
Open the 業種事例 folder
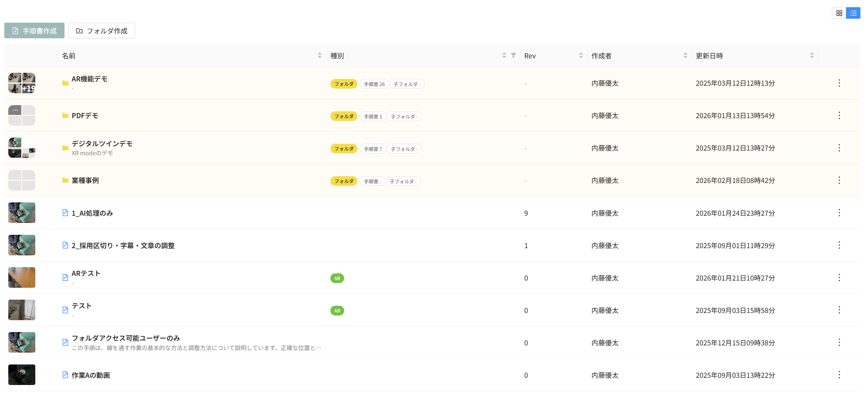coord(85,180)
